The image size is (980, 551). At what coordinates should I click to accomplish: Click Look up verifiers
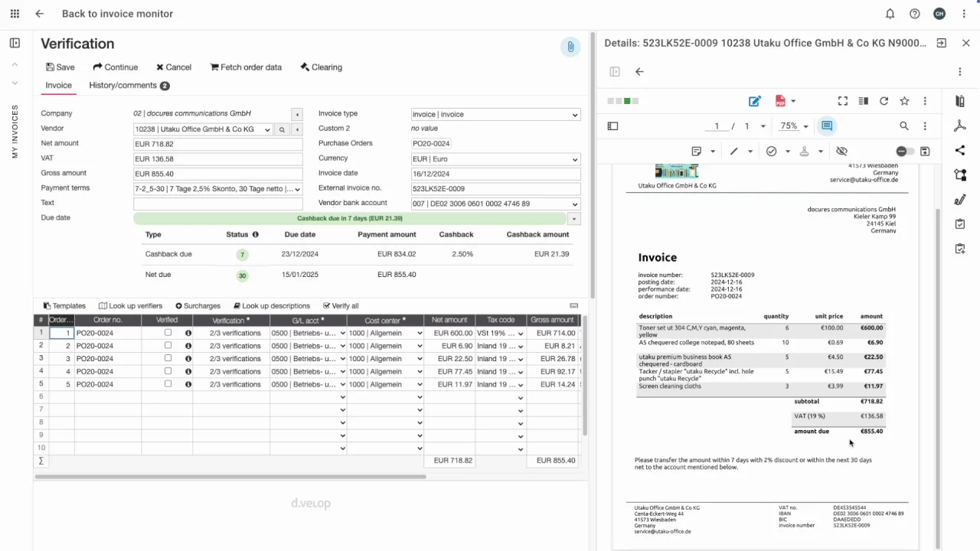130,306
